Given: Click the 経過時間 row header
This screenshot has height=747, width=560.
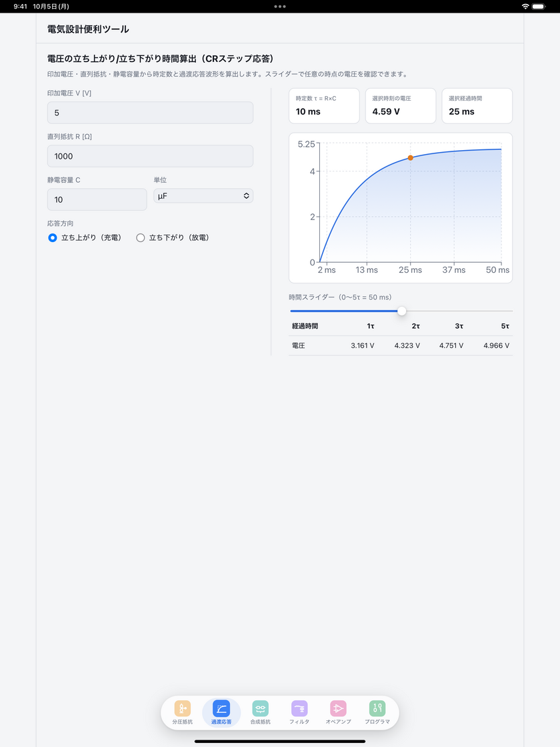Looking at the screenshot, I should pyautogui.click(x=305, y=326).
